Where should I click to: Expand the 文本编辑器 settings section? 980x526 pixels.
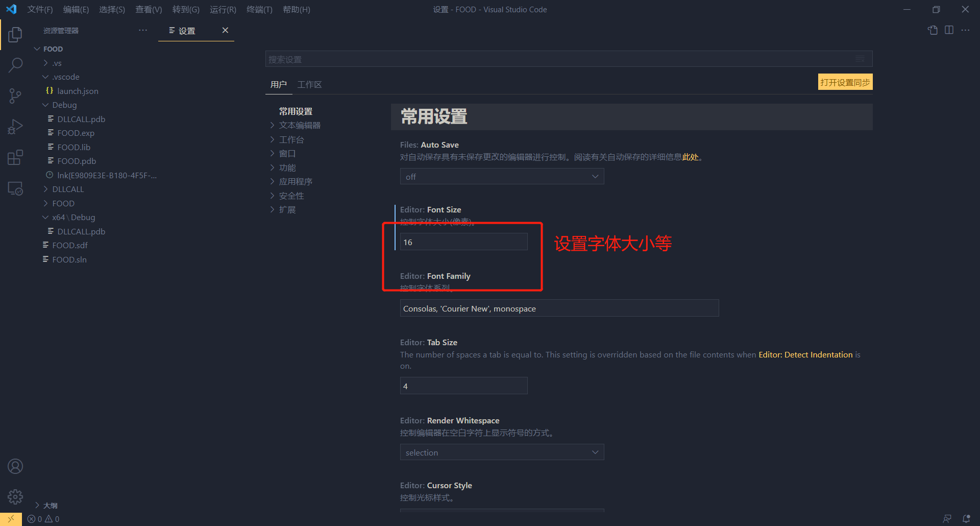pos(299,125)
